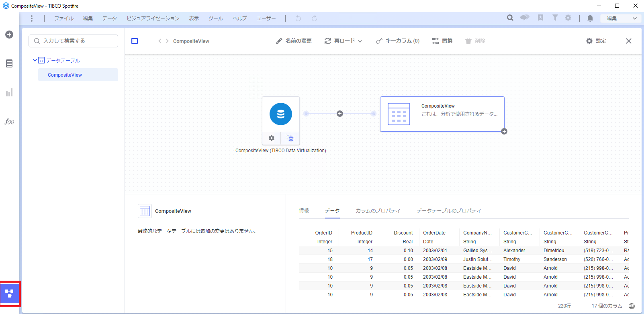Click the plus at CompositeView card corner
Screen dimensions: 644x314
coord(504,131)
